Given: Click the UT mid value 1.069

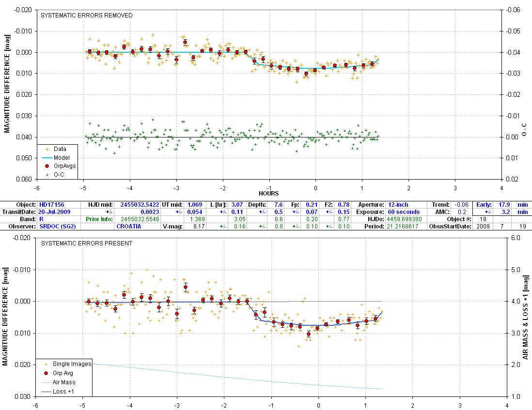Looking at the screenshot, I should (195, 205).
